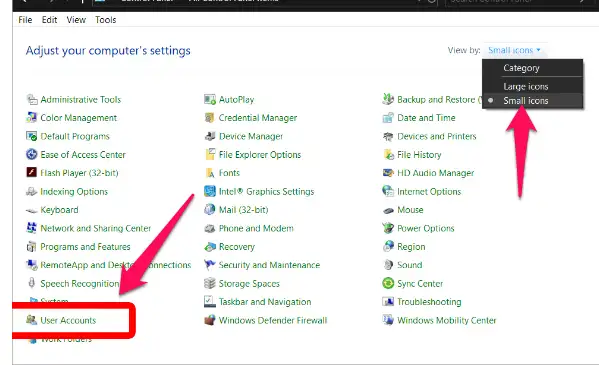Click the File Explorer Options icon
Screen dimensions: 599x365
click(x=210, y=154)
